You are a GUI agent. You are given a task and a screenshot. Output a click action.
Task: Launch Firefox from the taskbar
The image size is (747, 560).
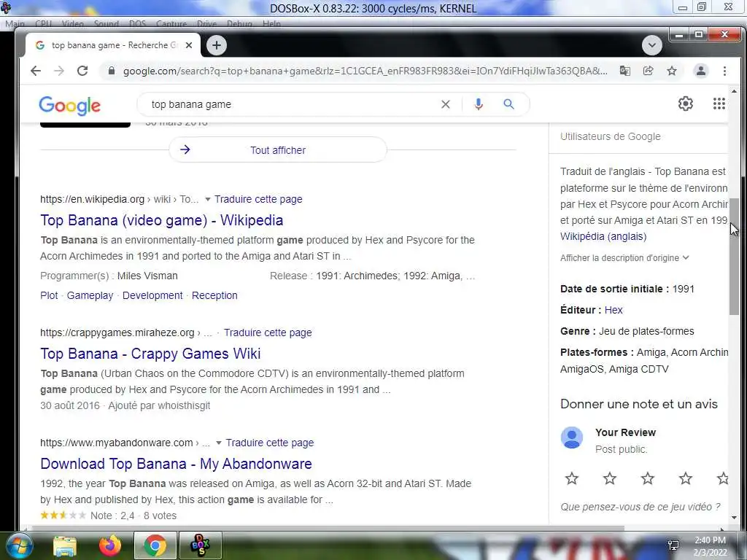click(110, 545)
